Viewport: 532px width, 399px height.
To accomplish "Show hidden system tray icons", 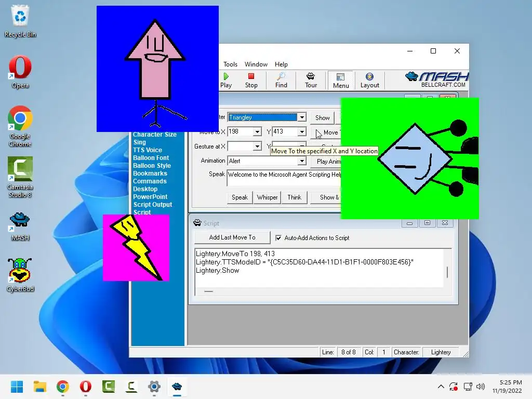I will 441,387.
